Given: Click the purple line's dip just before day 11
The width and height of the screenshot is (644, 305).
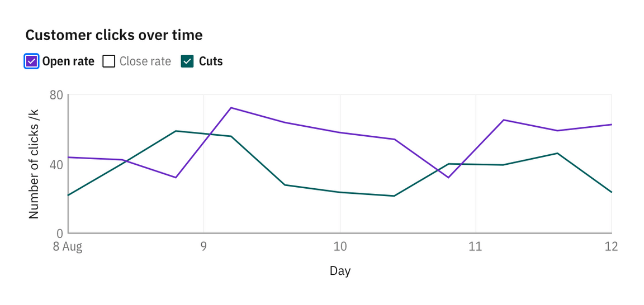Looking at the screenshot, I should (x=448, y=178).
